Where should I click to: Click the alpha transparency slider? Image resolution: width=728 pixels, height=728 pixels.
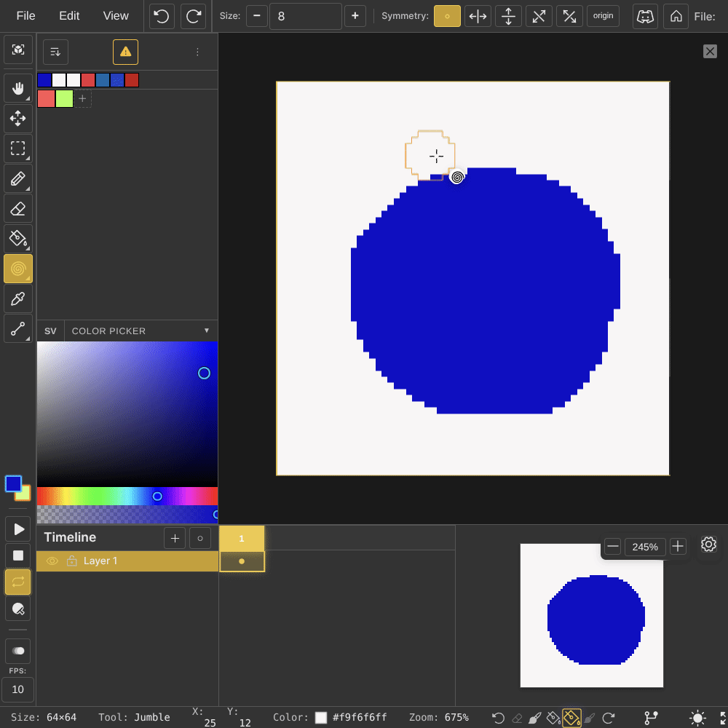[x=127, y=515]
